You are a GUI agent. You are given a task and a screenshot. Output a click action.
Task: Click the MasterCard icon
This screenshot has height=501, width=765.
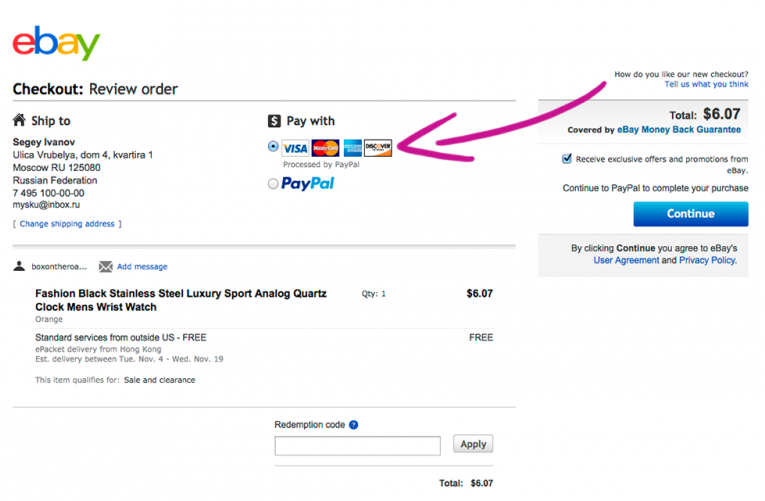(325, 148)
